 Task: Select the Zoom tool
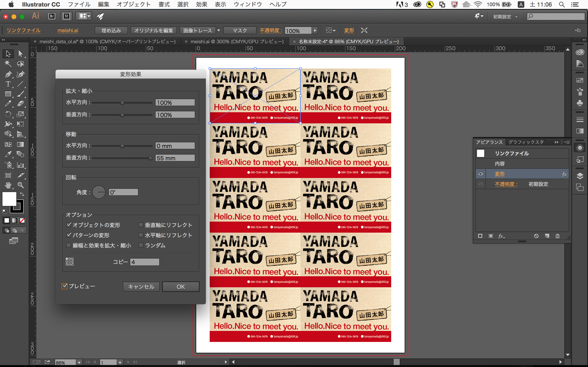click(21, 185)
